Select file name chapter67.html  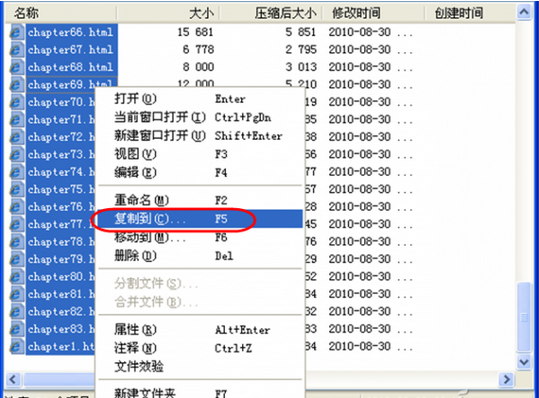pos(70,50)
